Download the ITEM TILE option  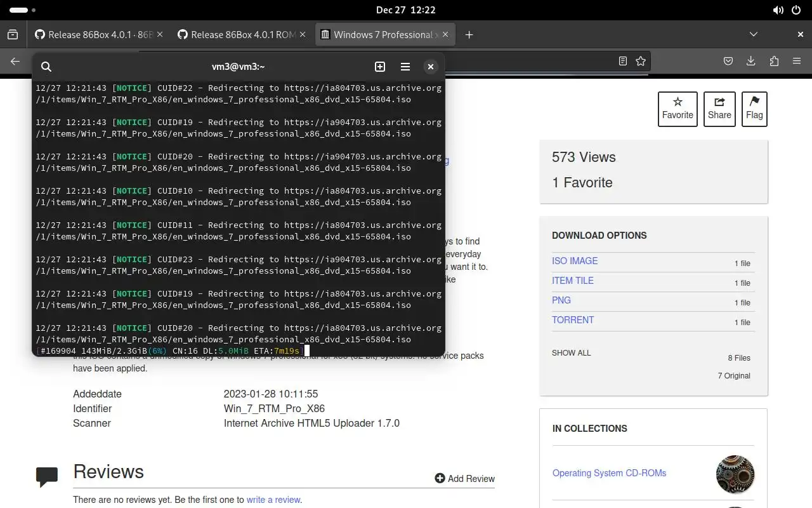pos(573,281)
